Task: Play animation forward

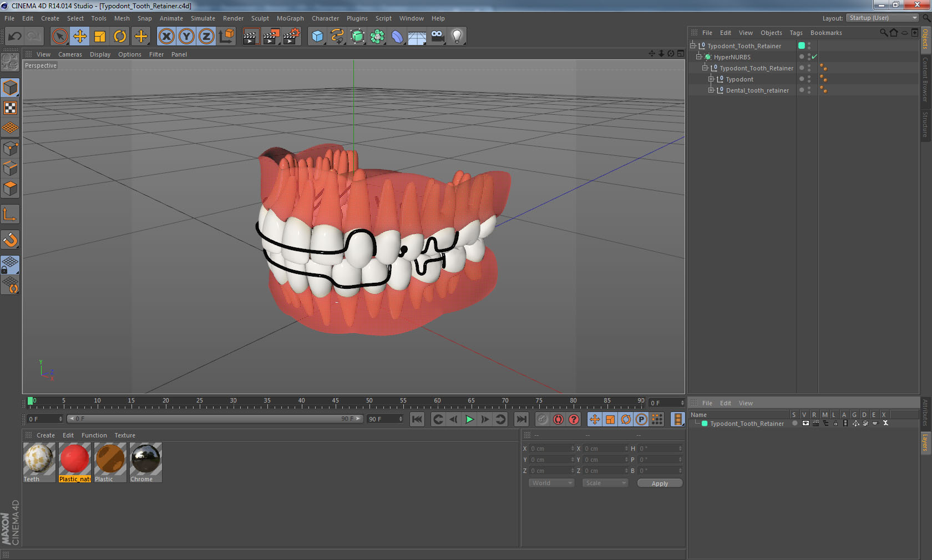Action: tap(469, 419)
